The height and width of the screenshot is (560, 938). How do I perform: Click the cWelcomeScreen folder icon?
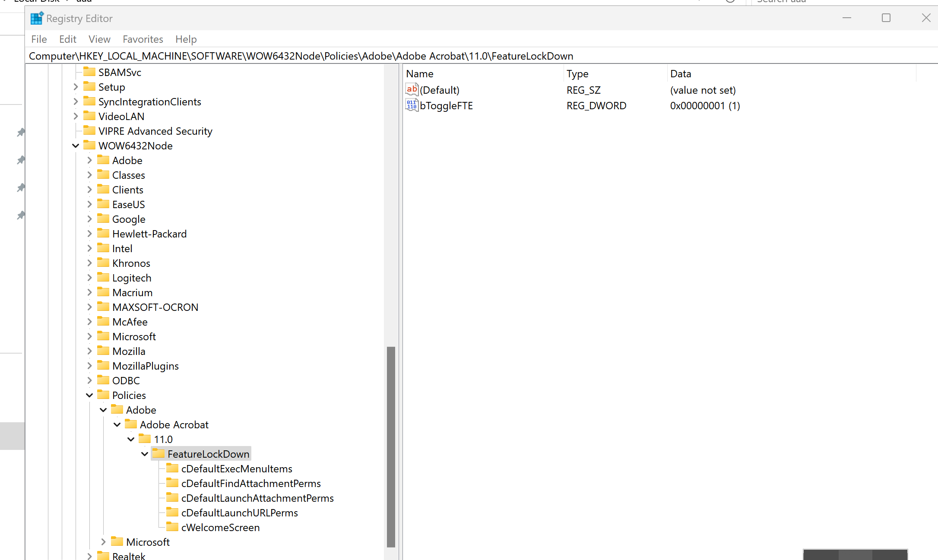(172, 527)
